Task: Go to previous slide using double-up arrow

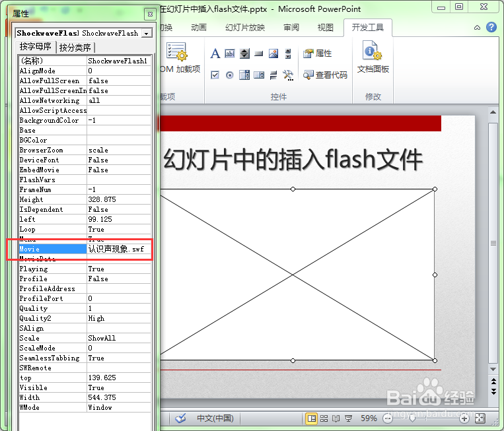Action: pyautogui.click(x=493, y=381)
